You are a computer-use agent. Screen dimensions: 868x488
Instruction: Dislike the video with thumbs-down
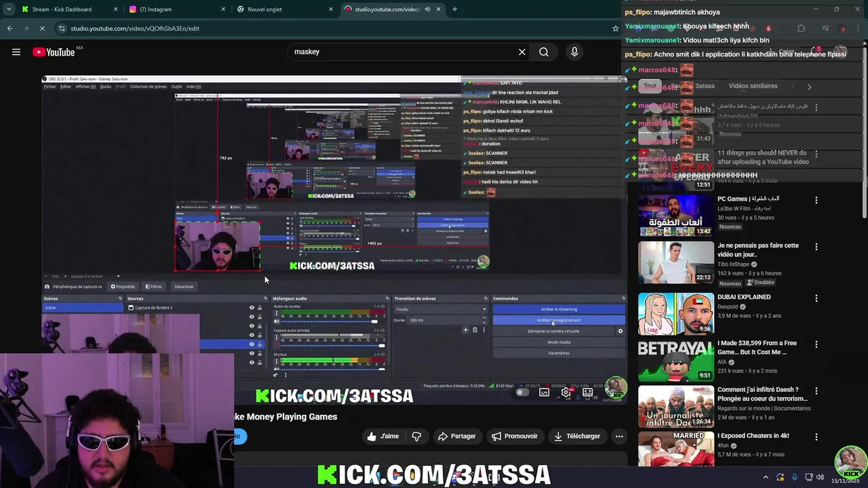[x=417, y=436]
